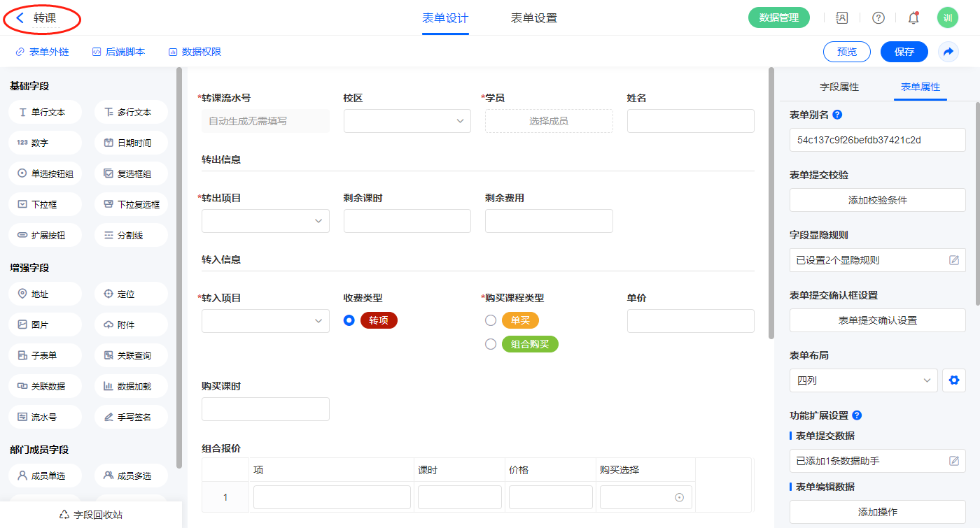Select the 单买 radio option
The width and height of the screenshot is (980, 528).
tap(491, 320)
